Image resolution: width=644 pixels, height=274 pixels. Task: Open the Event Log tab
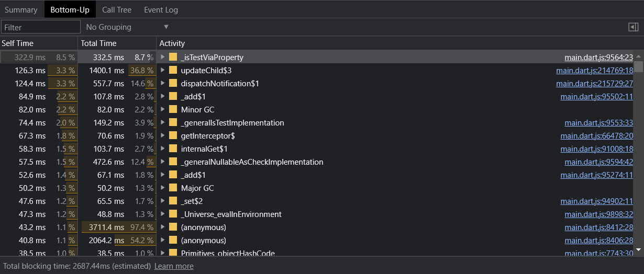161,9
